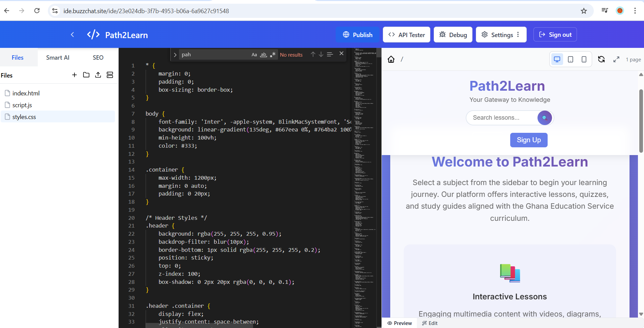
Task: Sign out of the IDE
Action: 555,35
